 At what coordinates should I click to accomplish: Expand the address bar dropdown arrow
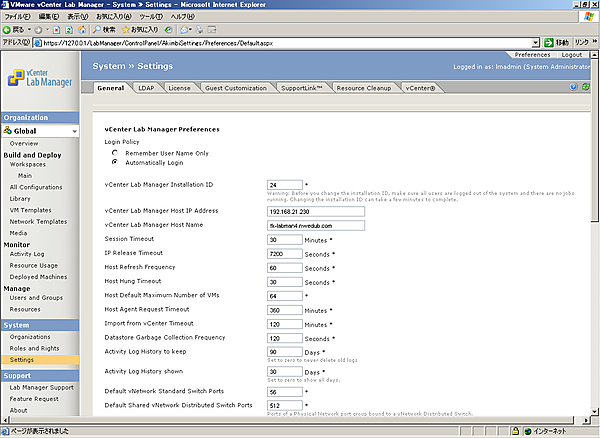click(x=536, y=43)
